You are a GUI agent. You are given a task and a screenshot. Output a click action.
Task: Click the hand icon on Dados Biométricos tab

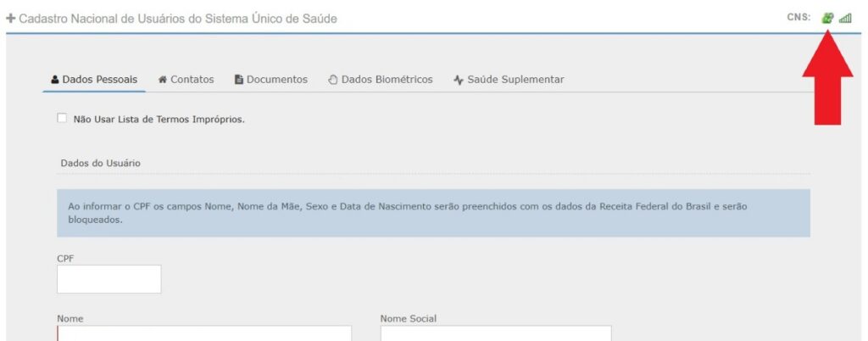click(333, 80)
